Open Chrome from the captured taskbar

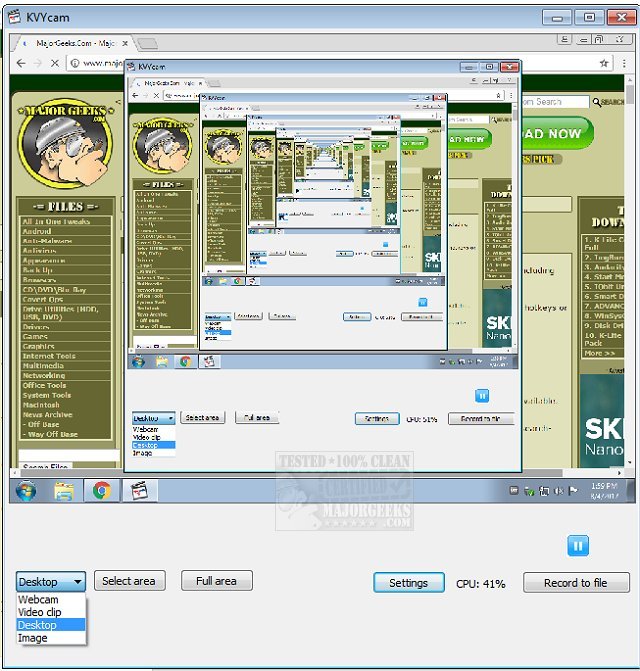[101, 490]
